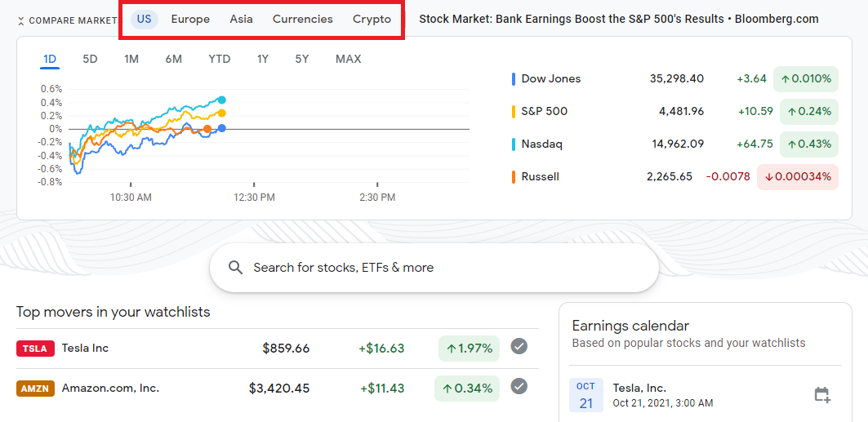Show the 5Y chart range
The width and height of the screenshot is (868, 422).
tap(301, 60)
